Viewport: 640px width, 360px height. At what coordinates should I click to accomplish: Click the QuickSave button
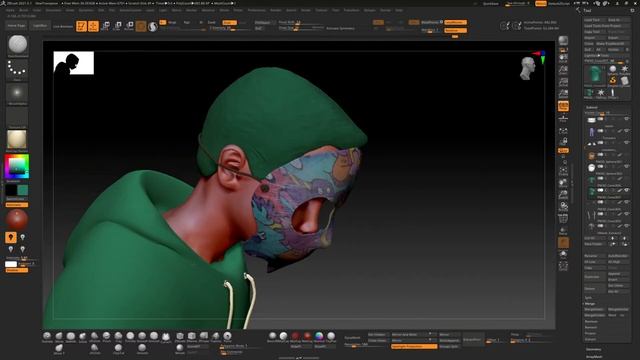click(491, 3)
